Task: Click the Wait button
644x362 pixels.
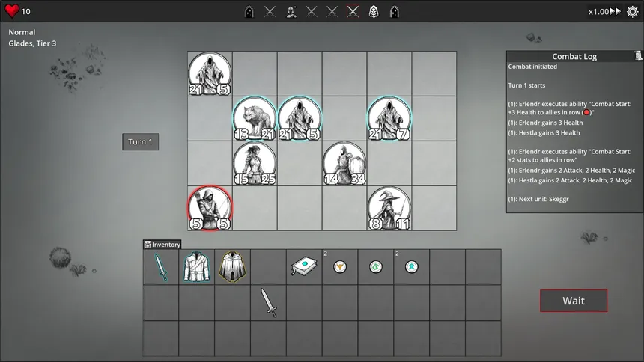Action: click(x=574, y=301)
